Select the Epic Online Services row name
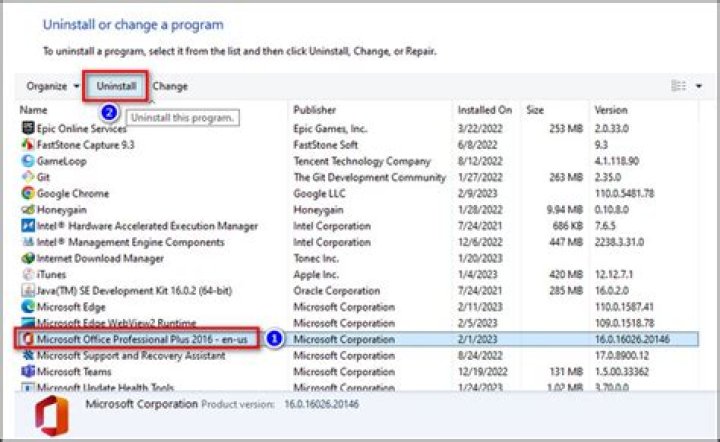 pyautogui.click(x=81, y=129)
